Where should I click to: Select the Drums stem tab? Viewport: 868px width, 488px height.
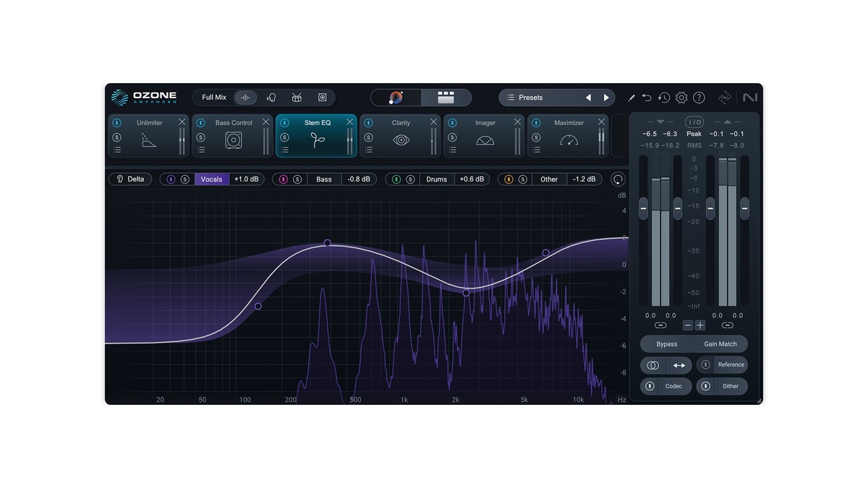tap(437, 179)
